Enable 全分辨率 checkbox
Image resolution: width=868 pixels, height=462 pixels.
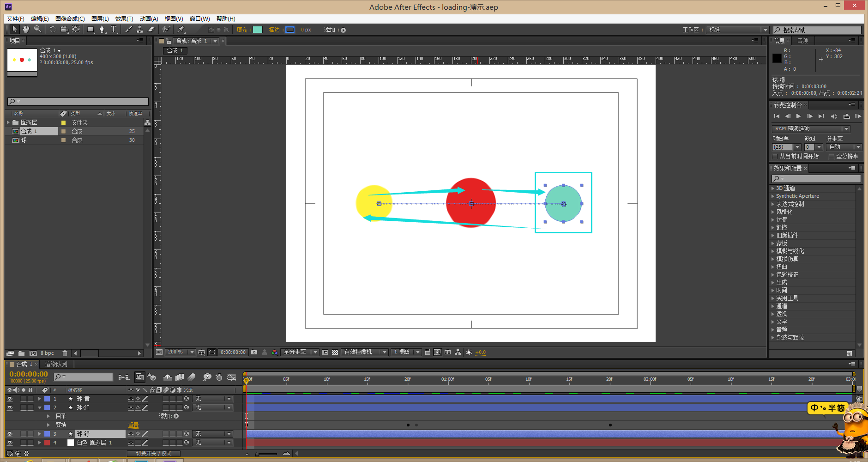(832, 157)
